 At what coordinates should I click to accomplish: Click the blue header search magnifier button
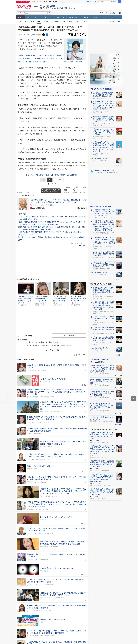[x=120, y=2]
